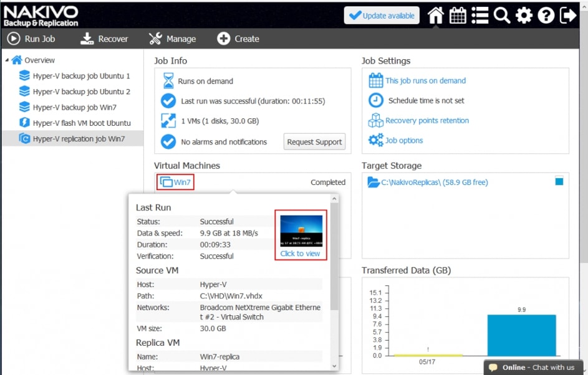
Task: Open the calendar view icon
Action: click(x=458, y=16)
